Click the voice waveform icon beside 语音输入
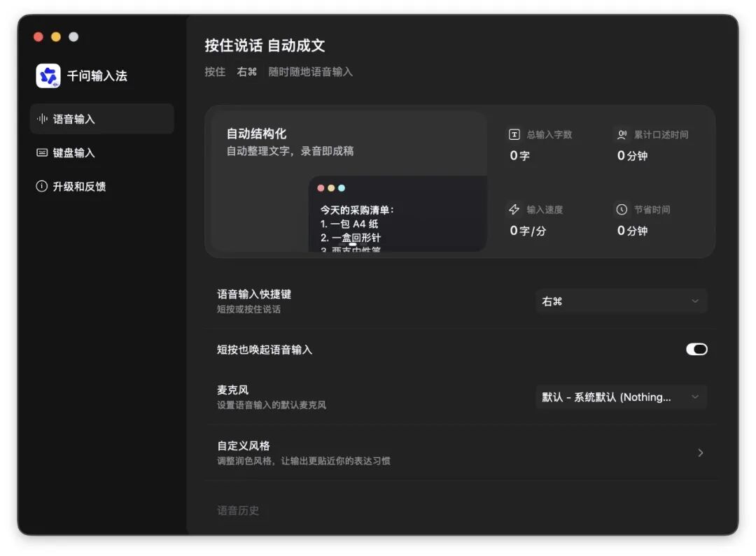Screen dimensions: 756x556 43,119
